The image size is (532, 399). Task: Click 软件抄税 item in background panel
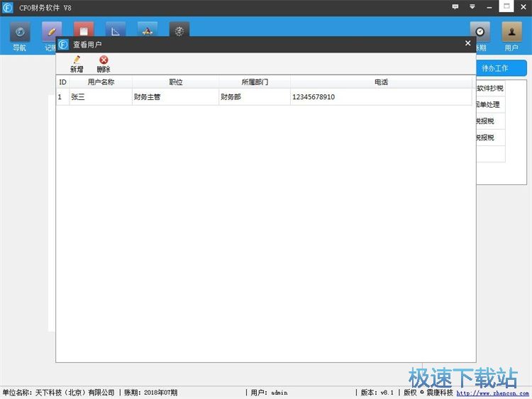click(x=491, y=88)
